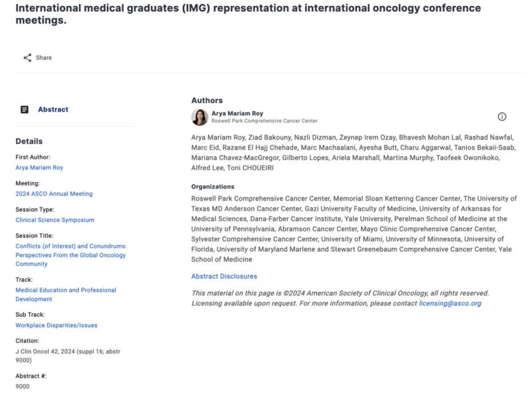Click Roswell Park Comprehensive Cancer Center affiliation

[265, 121]
